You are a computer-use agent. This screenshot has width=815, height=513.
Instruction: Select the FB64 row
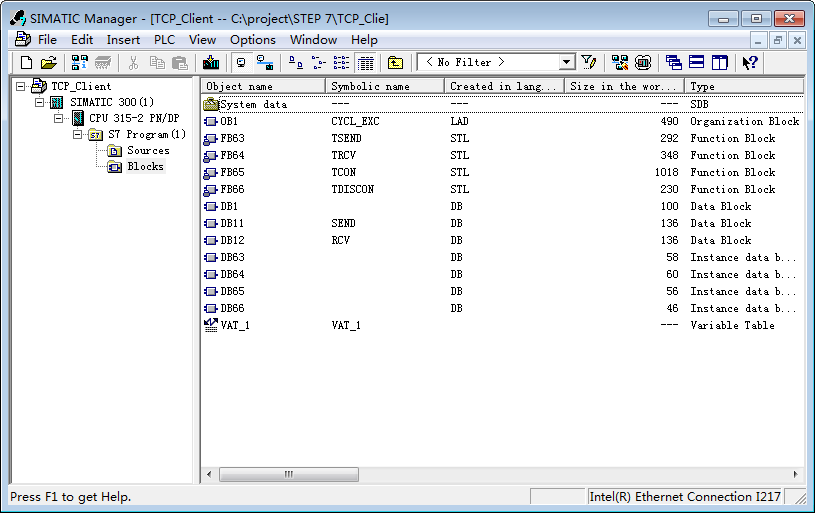(502, 155)
